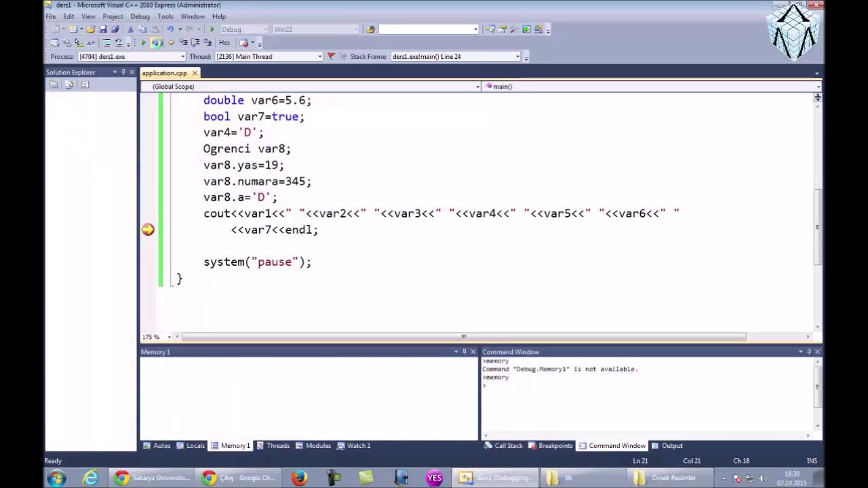Click the yellow current-statement arrow in the margin
This screenshot has height=488, width=868.
click(x=148, y=230)
